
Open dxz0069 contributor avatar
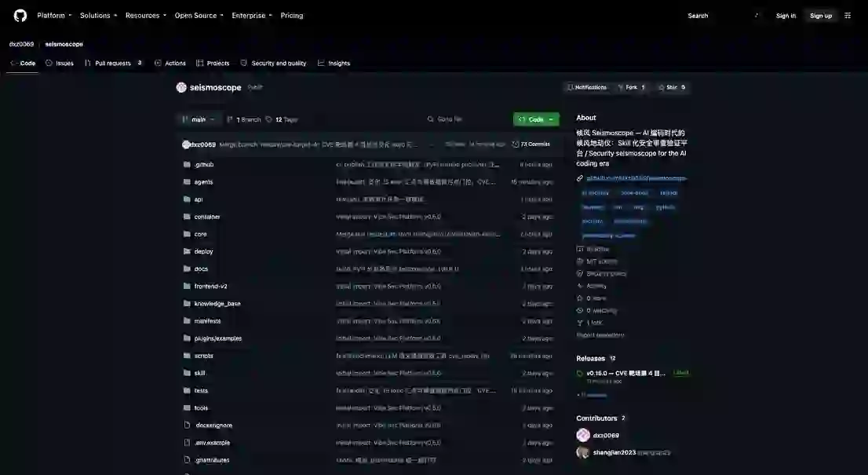tap(583, 435)
